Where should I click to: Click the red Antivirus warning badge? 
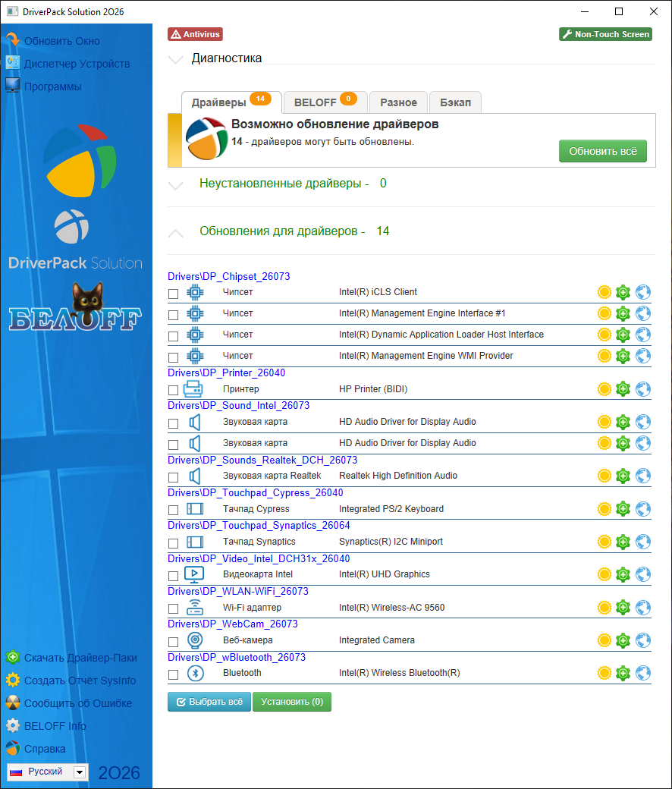click(195, 34)
